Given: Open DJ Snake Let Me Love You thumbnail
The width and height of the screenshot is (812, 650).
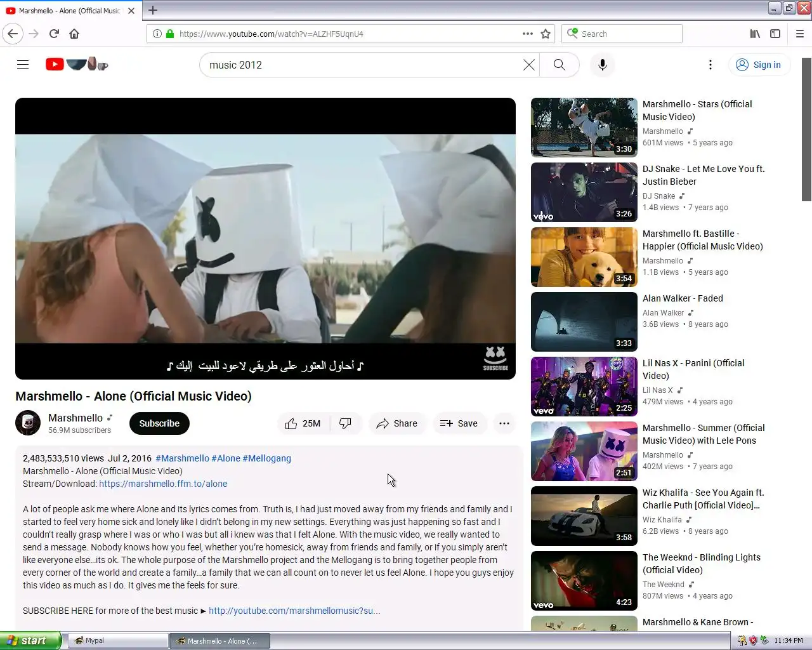Looking at the screenshot, I should pos(584,192).
